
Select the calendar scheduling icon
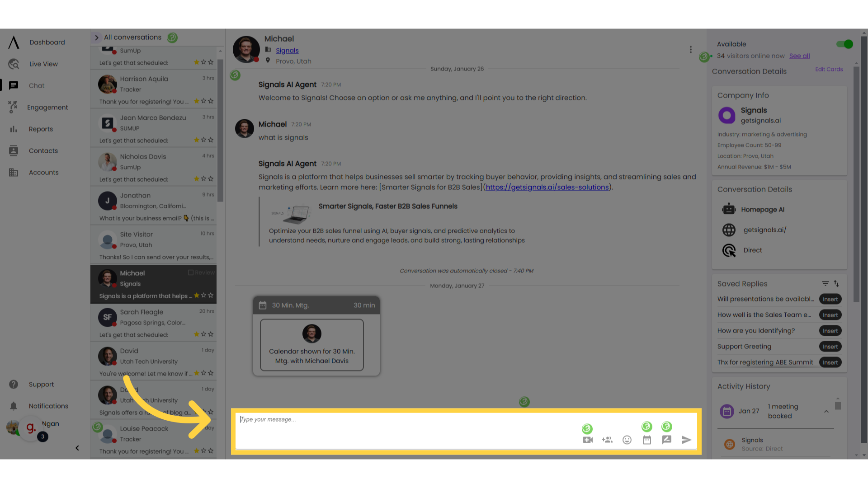tap(647, 440)
